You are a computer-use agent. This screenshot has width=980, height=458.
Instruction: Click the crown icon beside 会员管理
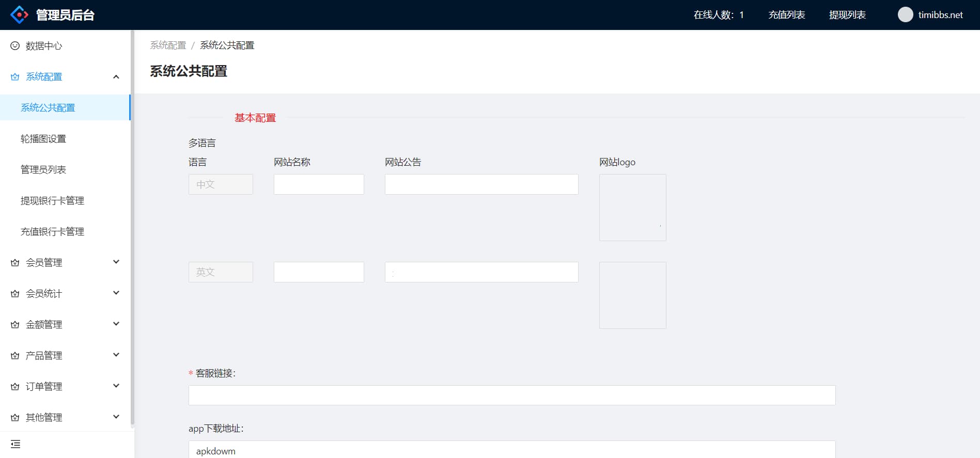pos(15,263)
